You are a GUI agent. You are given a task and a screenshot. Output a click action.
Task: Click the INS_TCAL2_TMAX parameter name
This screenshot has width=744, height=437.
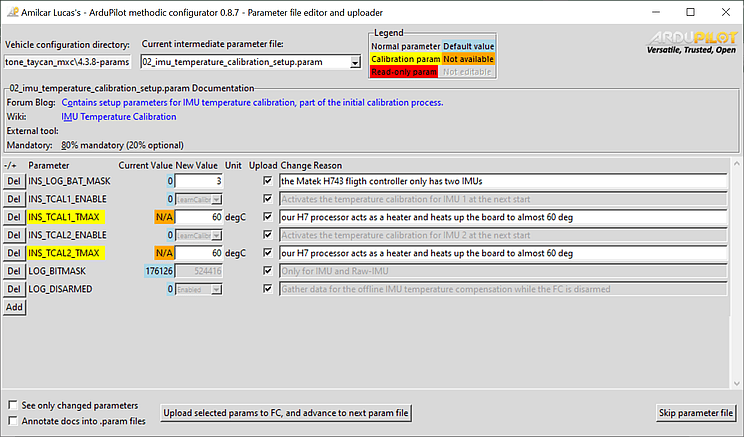click(x=66, y=253)
